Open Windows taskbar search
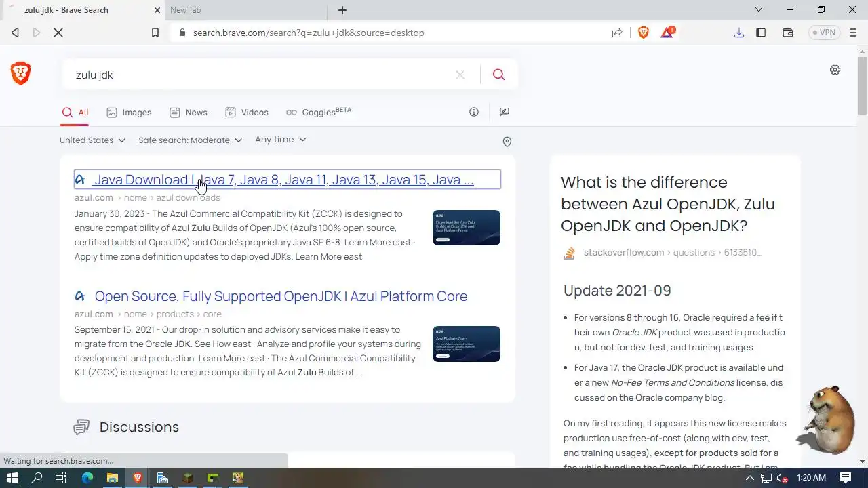The image size is (868, 488). (37, 478)
